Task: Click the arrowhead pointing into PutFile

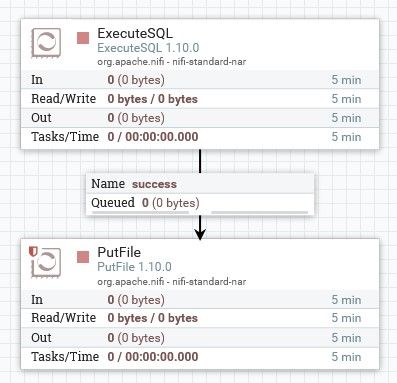Action: click(200, 234)
